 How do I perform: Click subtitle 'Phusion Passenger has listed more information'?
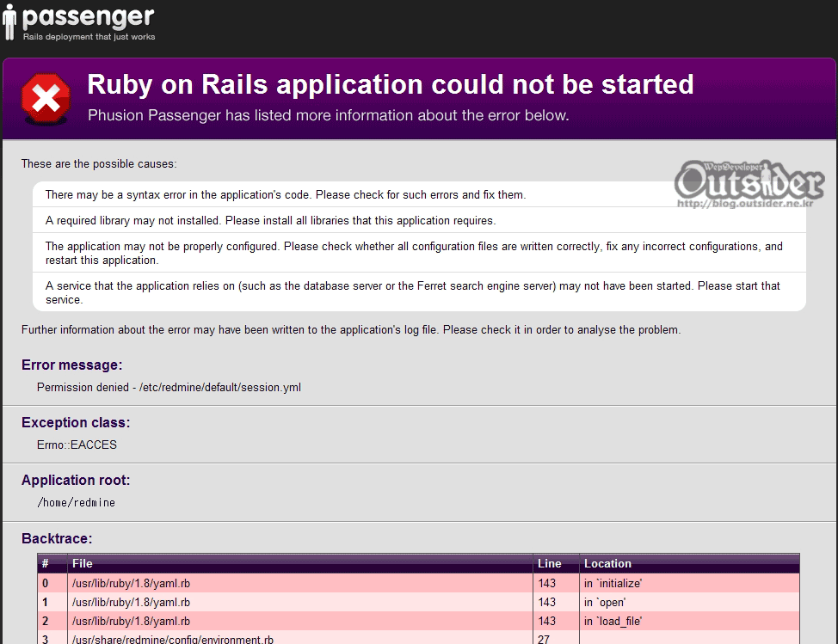[x=328, y=115]
